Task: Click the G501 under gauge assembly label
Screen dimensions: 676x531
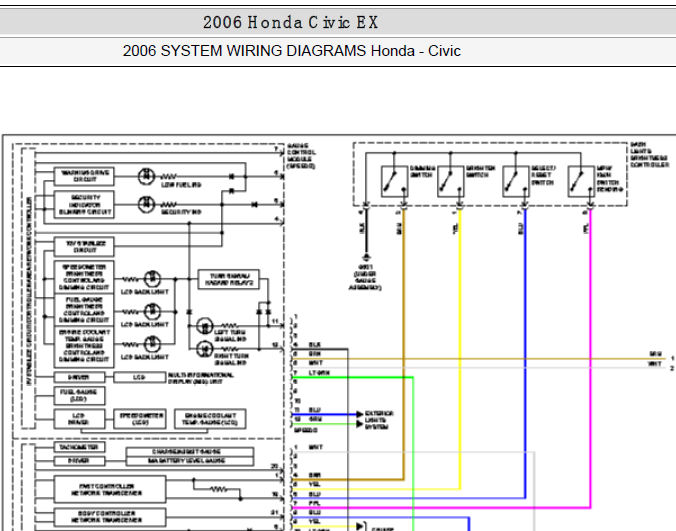Action: coord(365,277)
